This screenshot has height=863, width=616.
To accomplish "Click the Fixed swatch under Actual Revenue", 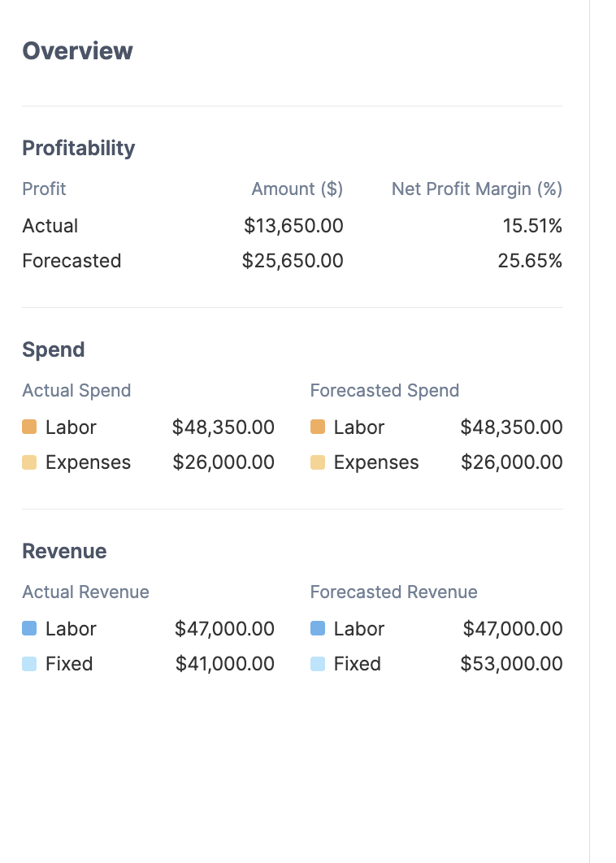I will pos(29,664).
